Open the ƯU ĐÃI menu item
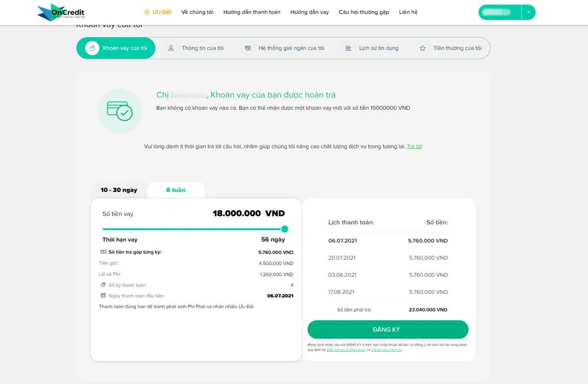Screen dimensions: 588x384 [158, 12]
